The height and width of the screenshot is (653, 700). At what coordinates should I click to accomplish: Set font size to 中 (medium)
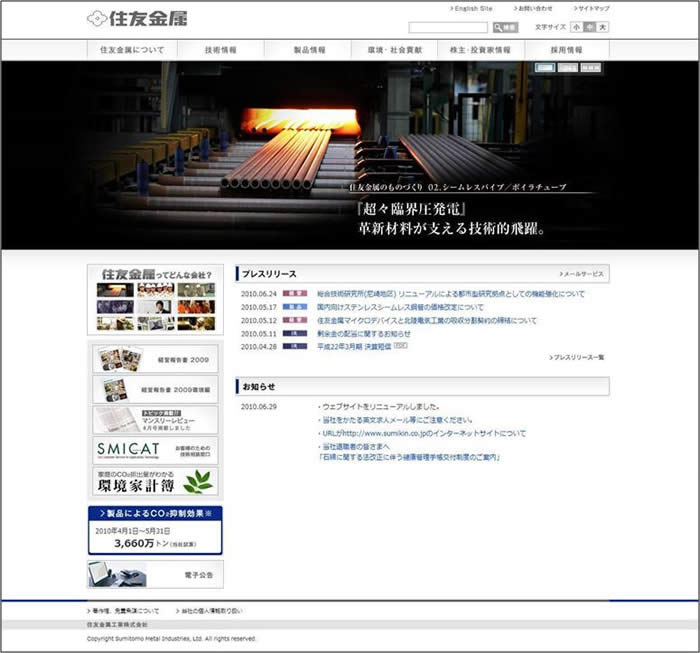point(590,27)
